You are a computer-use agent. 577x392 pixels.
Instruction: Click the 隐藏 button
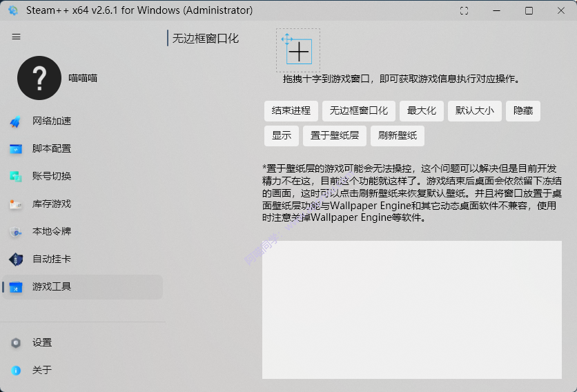pos(523,111)
